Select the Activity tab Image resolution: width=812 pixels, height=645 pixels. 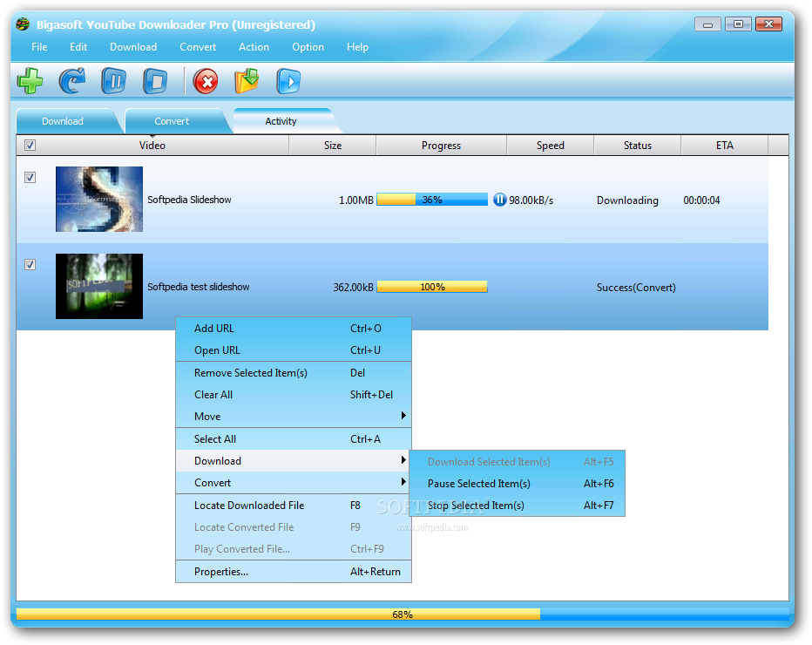click(x=281, y=121)
